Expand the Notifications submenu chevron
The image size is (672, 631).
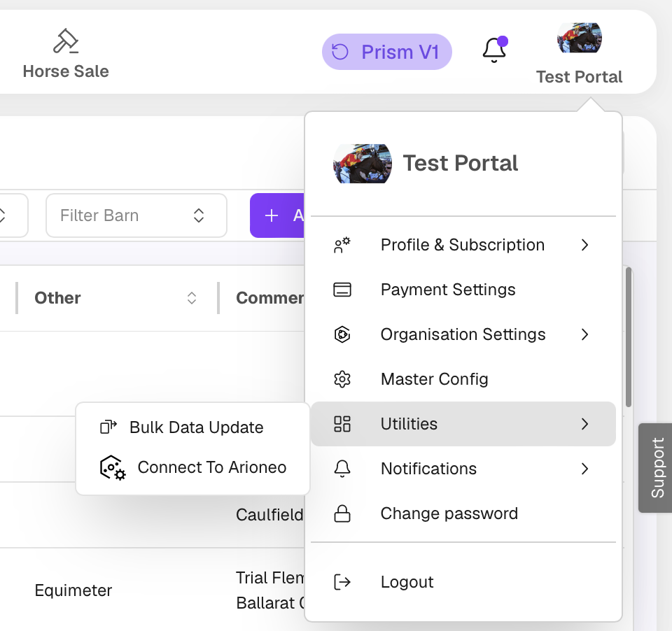[x=584, y=469]
